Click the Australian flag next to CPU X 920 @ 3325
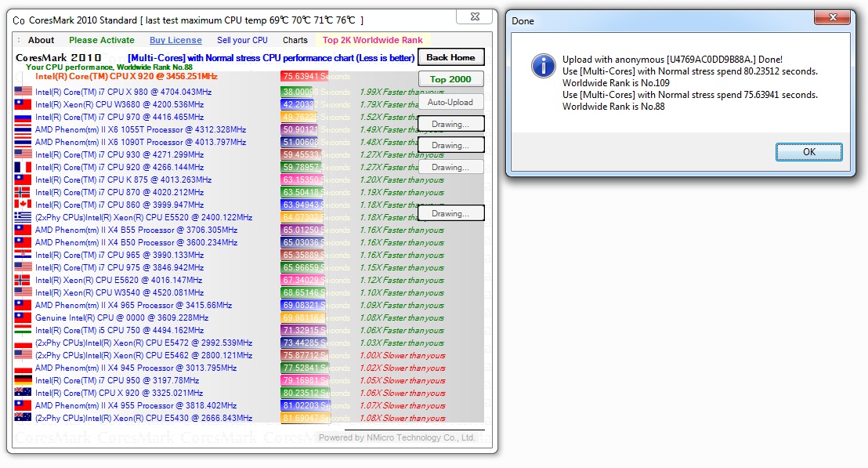Viewport: 868px width, 468px height. pos(23,393)
